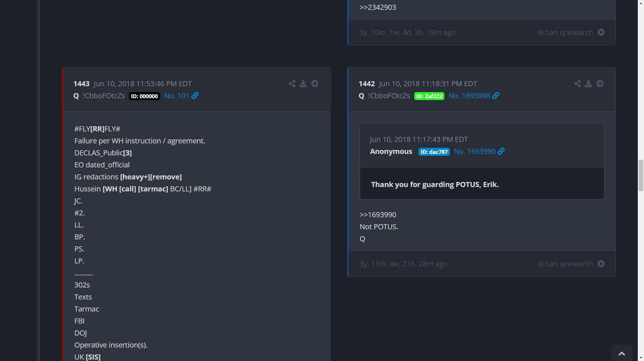Remove 8chan qresearch filter on post 1442

pos(601,264)
